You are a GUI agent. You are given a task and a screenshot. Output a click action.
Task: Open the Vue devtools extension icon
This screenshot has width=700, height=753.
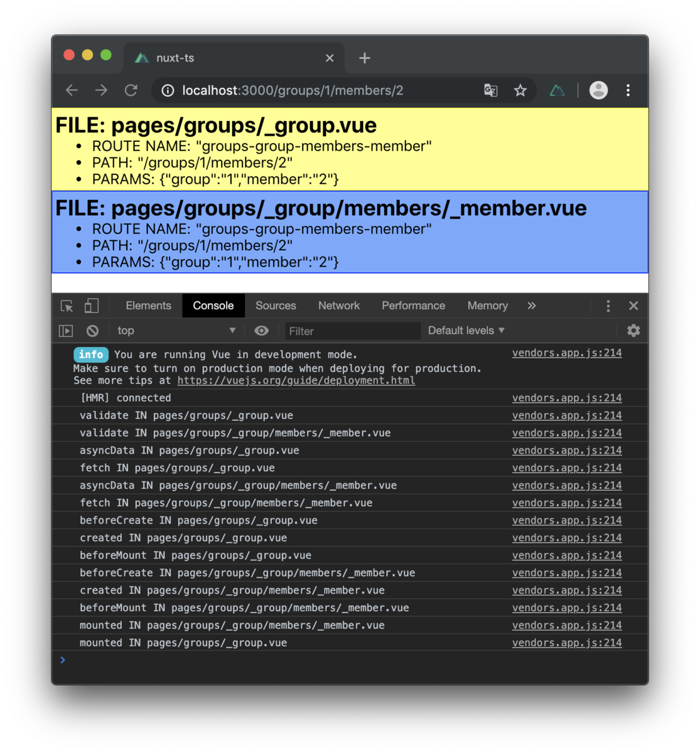[x=557, y=90]
